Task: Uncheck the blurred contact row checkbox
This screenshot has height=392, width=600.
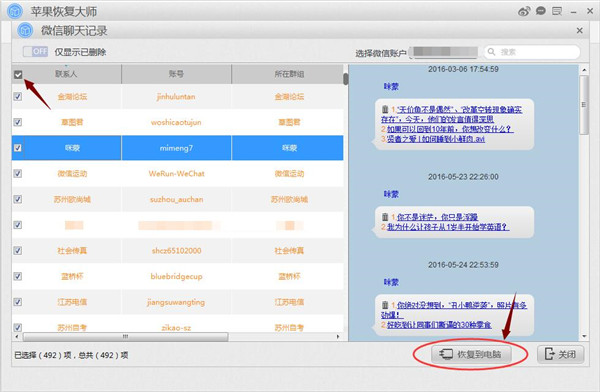Action: (x=18, y=225)
